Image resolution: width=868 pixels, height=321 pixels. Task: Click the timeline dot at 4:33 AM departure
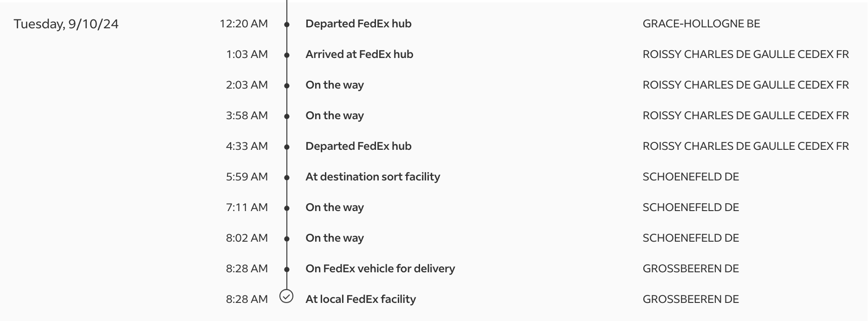coord(287,147)
